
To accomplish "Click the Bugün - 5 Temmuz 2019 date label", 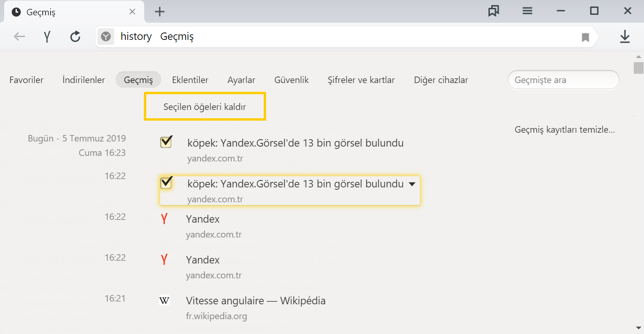I will pyautogui.click(x=77, y=138).
